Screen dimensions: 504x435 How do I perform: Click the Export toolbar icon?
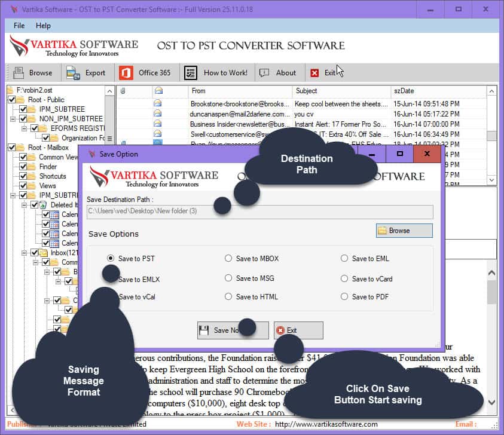coord(73,73)
